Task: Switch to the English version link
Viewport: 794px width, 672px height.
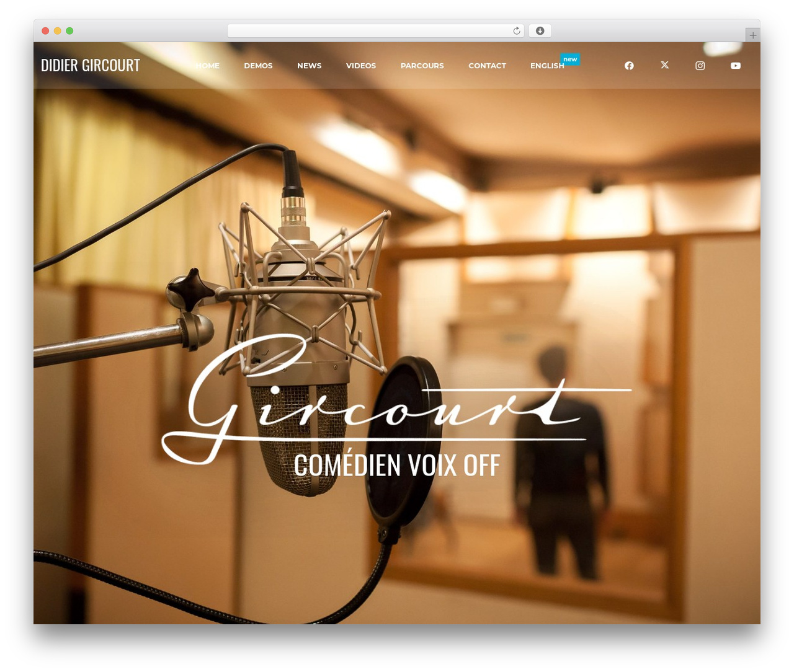Action: point(548,66)
